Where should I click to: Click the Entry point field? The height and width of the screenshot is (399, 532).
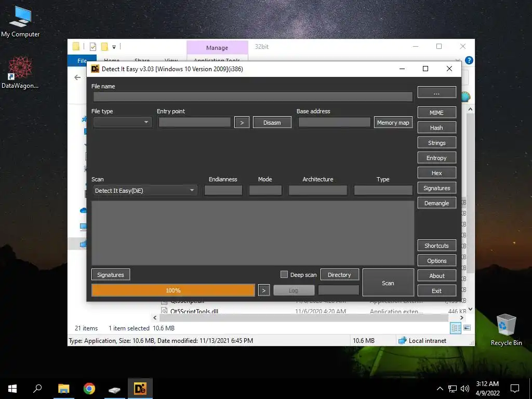click(194, 122)
